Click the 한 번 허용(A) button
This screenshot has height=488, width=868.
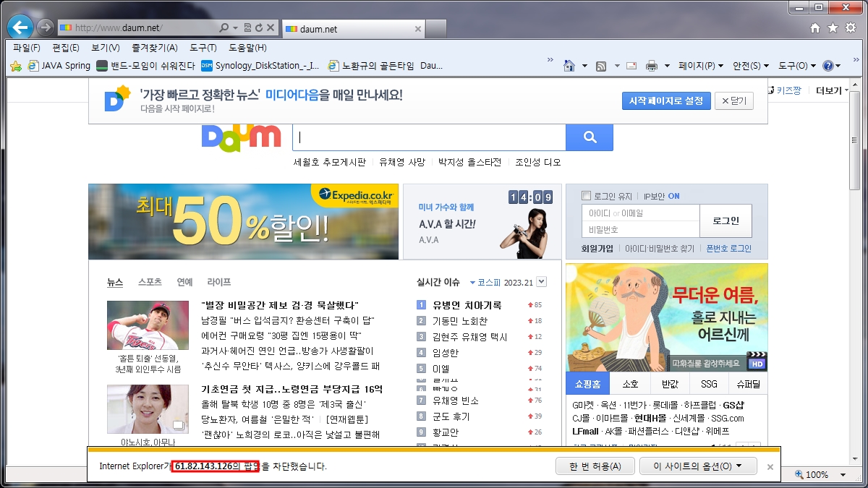595,466
